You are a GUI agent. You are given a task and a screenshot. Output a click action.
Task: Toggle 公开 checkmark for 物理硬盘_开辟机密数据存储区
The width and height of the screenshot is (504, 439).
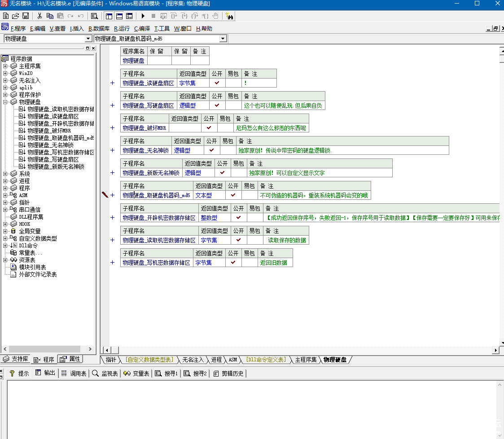click(239, 218)
